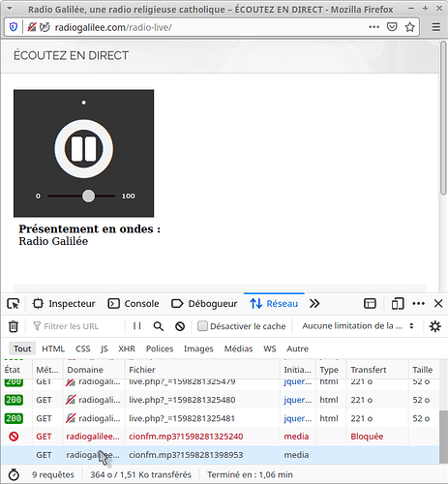The height and width of the screenshot is (484, 448).
Task: Close the developer tools panel
Action: tap(438, 304)
